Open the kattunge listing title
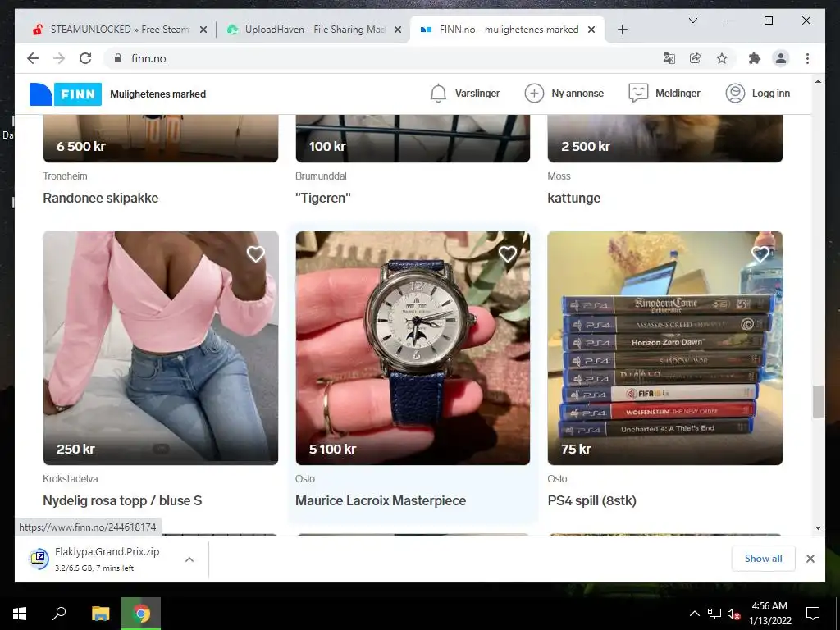Image resolution: width=840 pixels, height=630 pixels. (x=573, y=199)
